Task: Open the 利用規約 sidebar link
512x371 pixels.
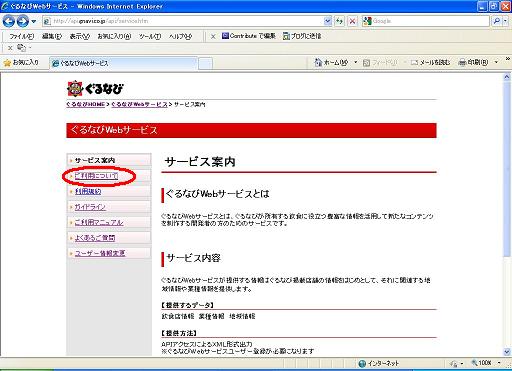Action: tap(88, 191)
